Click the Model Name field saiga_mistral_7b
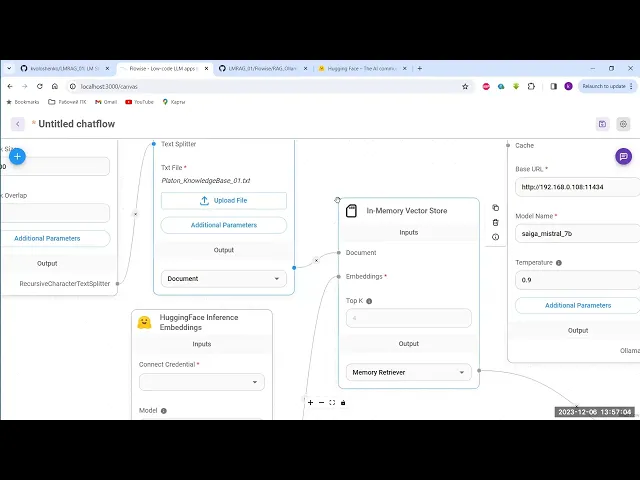This screenshot has width=640, height=480. pyautogui.click(x=578, y=233)
